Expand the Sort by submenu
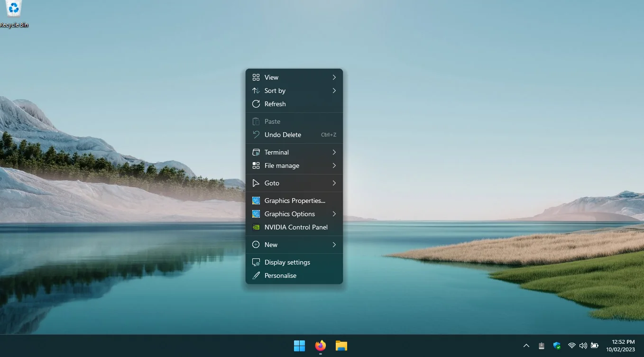 (294, 91)
